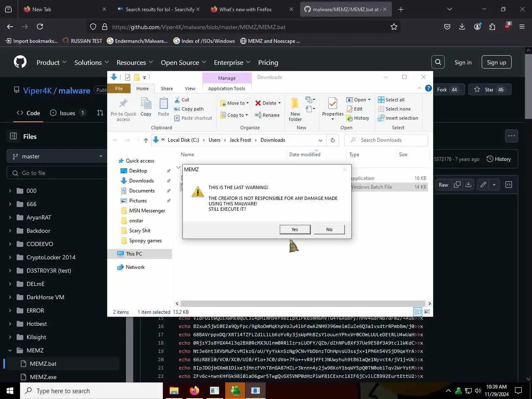Expand the Open dropdown in ribbon
The width and height of the screenshot is (532, 399).
coord(369,100)
